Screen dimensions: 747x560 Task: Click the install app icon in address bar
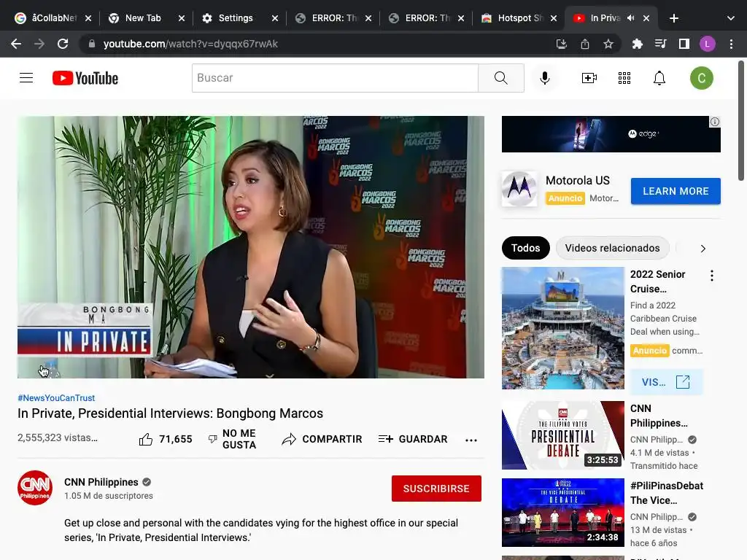click(562, 44)
